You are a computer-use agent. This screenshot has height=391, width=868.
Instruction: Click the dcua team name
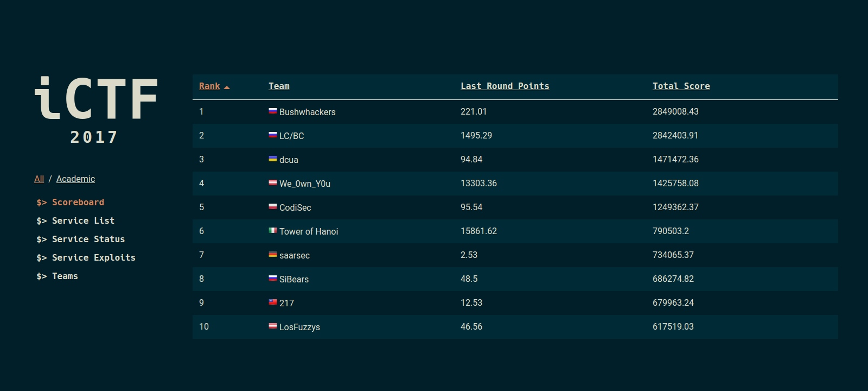click(289, 160)
